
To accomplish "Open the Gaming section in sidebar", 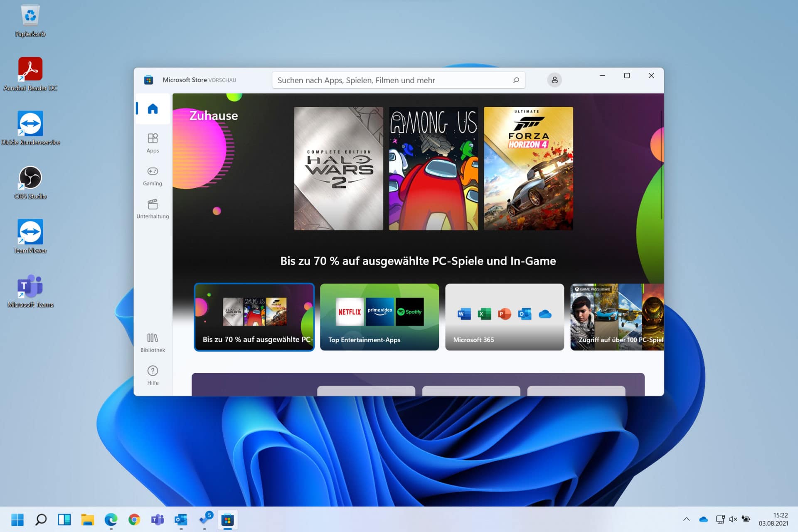I will (153, 176).
